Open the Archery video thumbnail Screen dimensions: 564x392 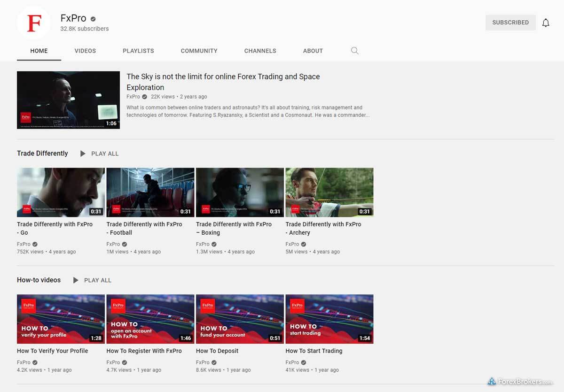[x=329, y=192]
